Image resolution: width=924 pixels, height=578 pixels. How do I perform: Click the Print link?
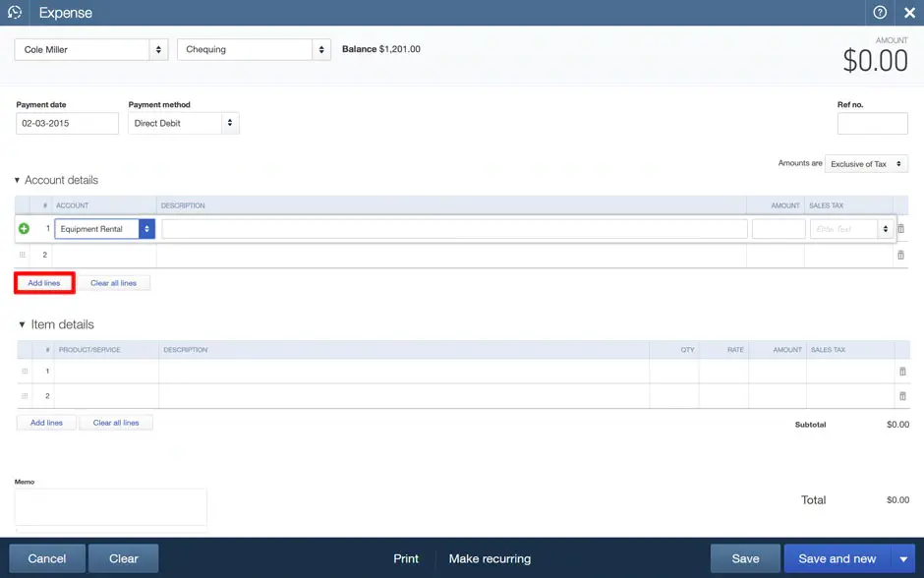click(406, 558)
